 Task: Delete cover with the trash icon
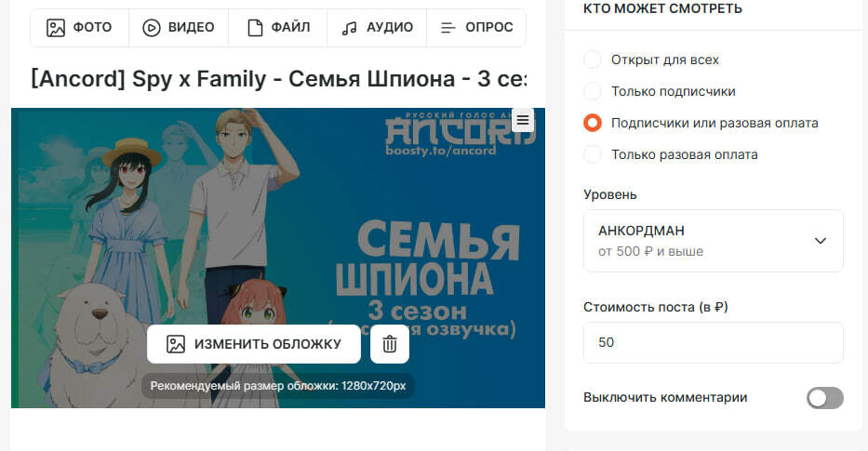pos(390,344)
